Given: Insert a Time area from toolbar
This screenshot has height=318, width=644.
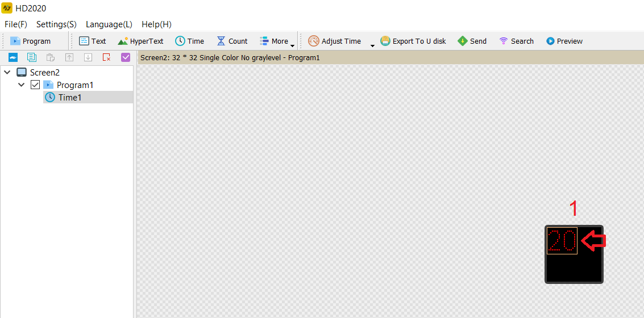Looking at the screenshot, I should pyautogui.click(x=189, y=41).
